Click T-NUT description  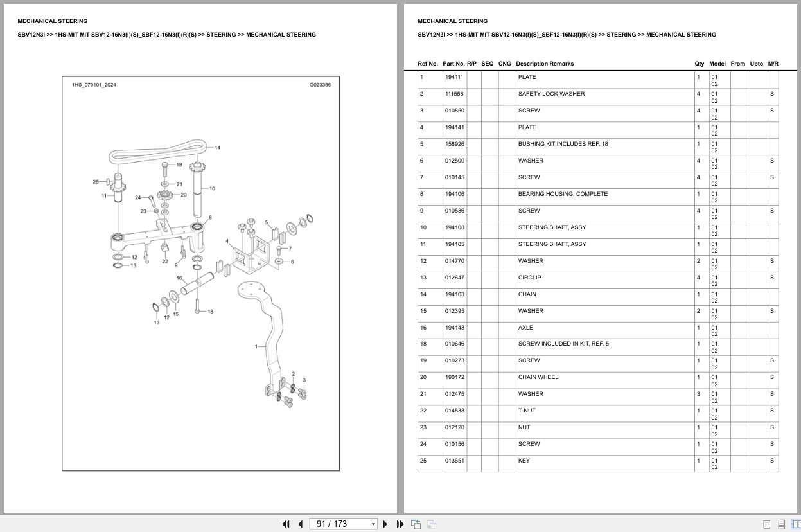(527, 411)
